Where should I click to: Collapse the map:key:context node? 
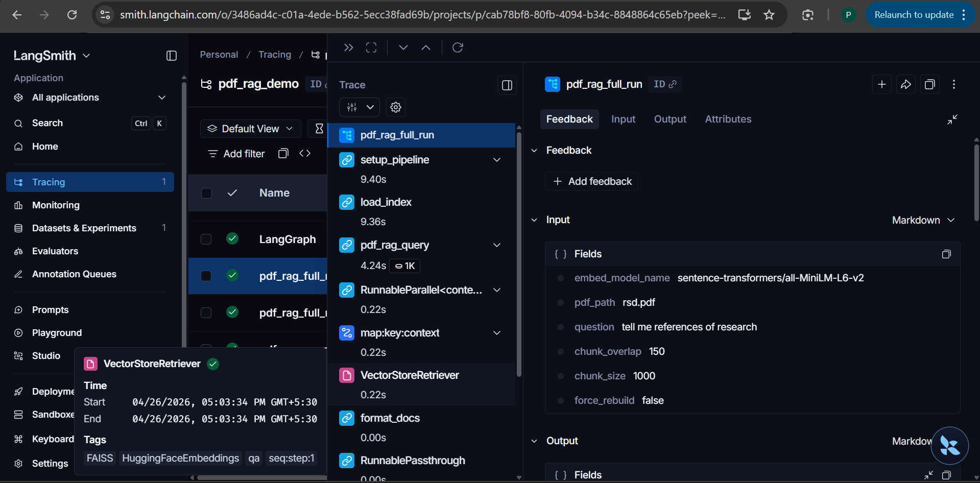point(497,333)
